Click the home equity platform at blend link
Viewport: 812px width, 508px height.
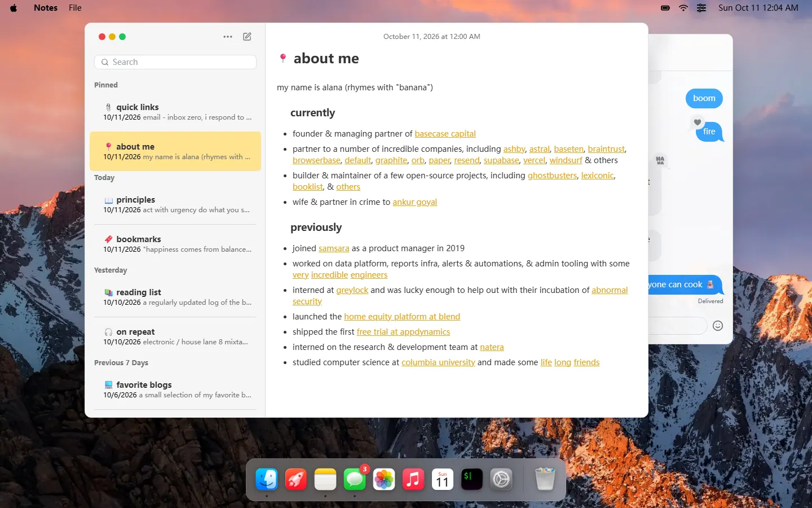402,317
